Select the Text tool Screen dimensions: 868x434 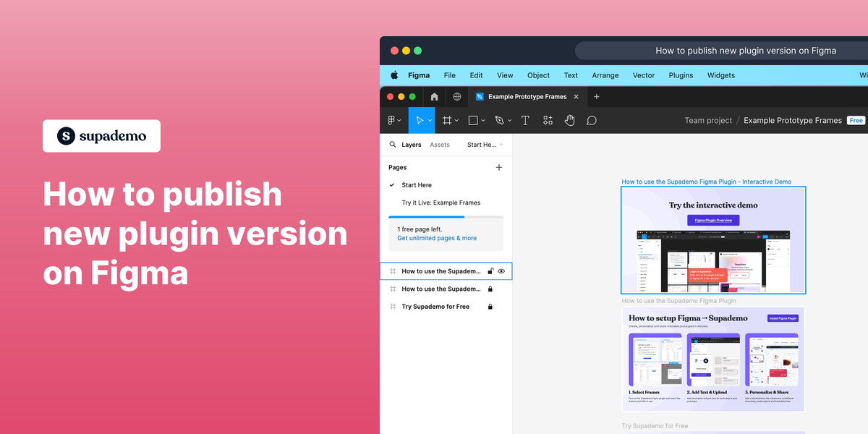[x=525, y=120]
